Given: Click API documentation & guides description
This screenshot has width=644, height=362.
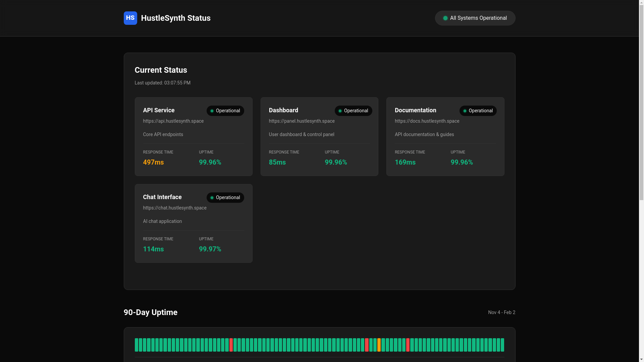Looking at the screenshot, I should click(x=424, y=134).
